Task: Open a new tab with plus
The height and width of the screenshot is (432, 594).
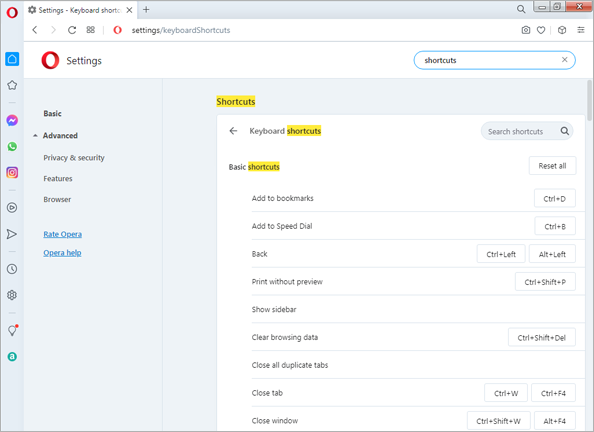Action: pos(146,10)
